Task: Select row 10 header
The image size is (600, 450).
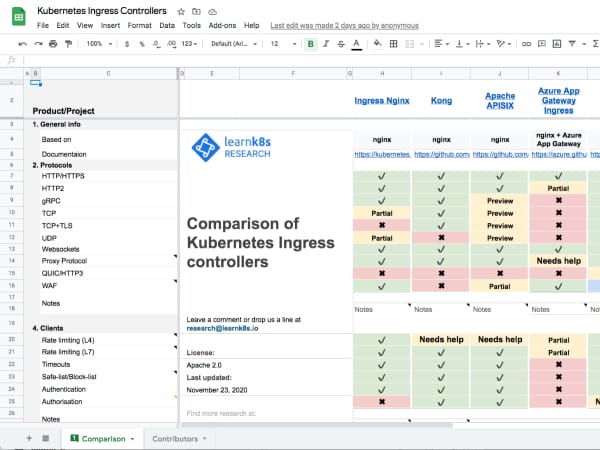Action: 11,212
